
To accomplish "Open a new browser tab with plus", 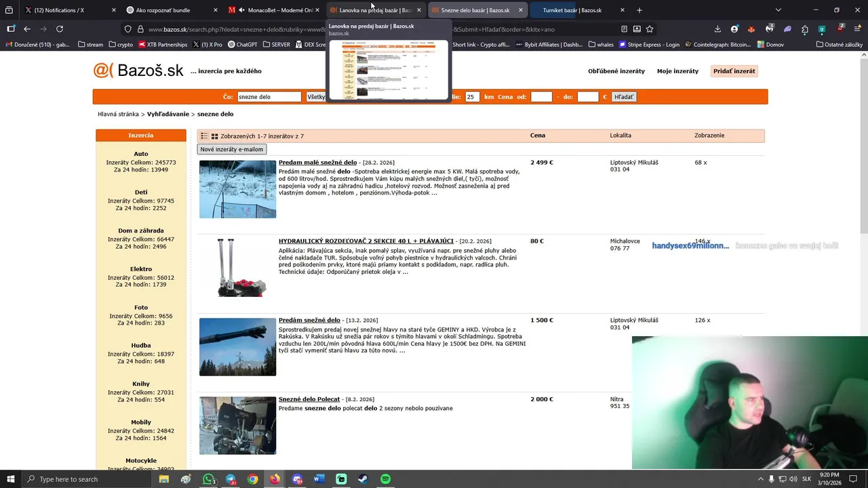I will click(639, 10).
